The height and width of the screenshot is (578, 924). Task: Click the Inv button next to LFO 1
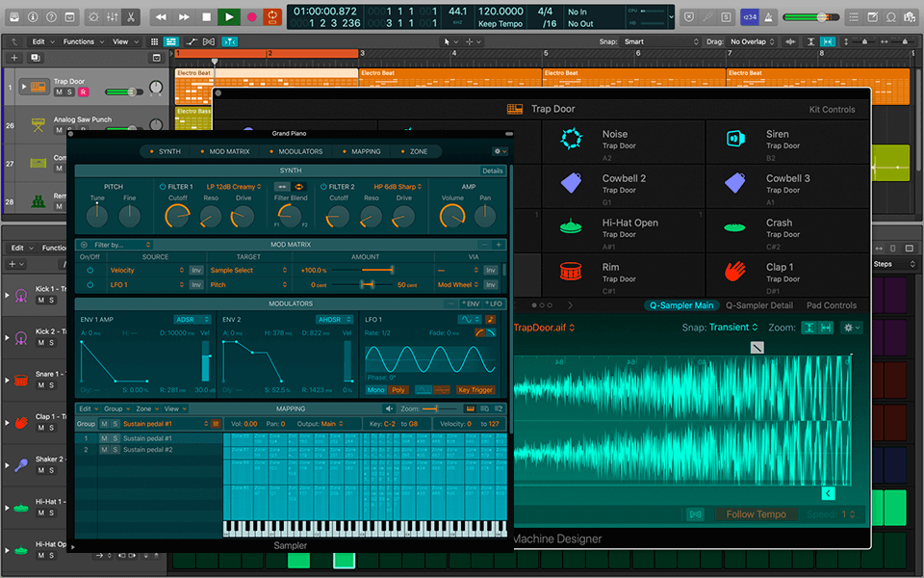pos(196,286)
